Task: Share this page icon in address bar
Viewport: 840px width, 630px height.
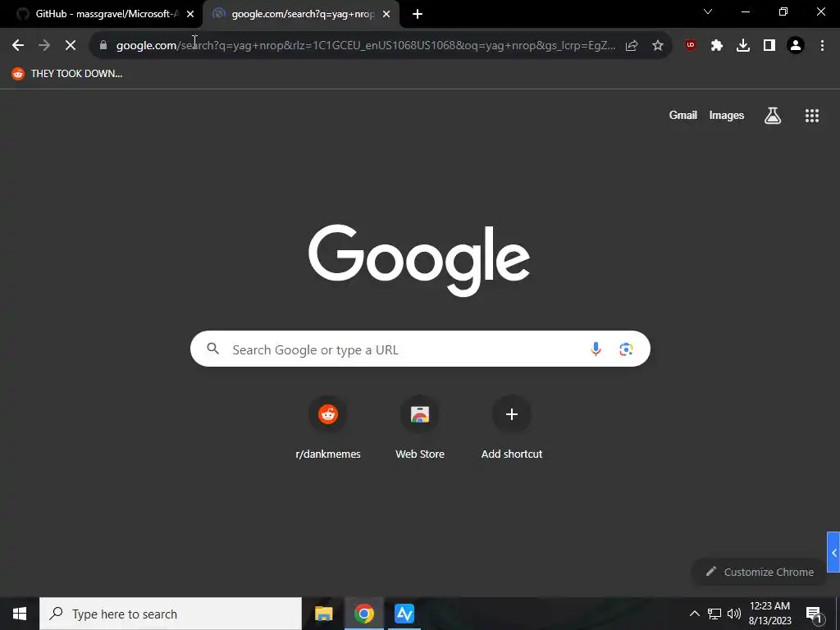Action: tap(632, 46)
